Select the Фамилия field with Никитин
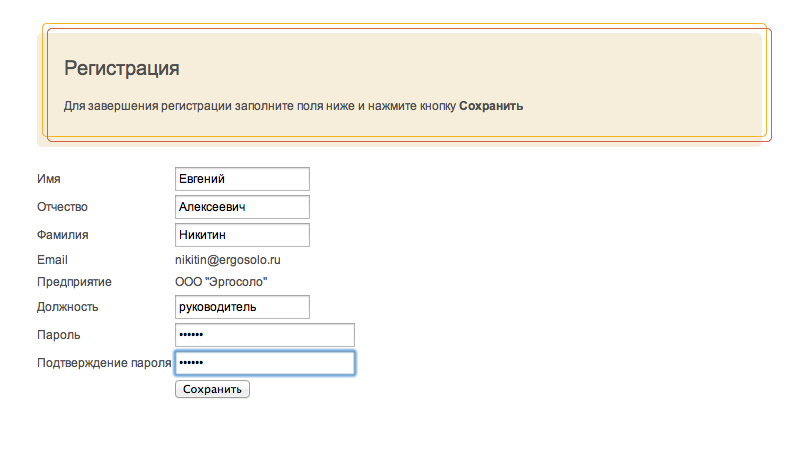The width and height of the screenshot is (786, 466). pyautogui.click(x=242, y=235)
